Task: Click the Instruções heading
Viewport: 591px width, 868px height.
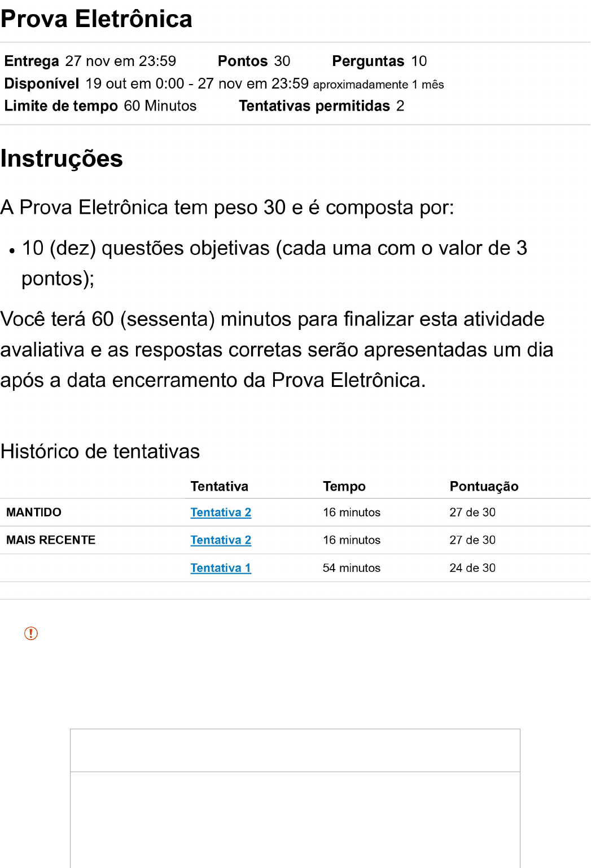Action: 62,158
